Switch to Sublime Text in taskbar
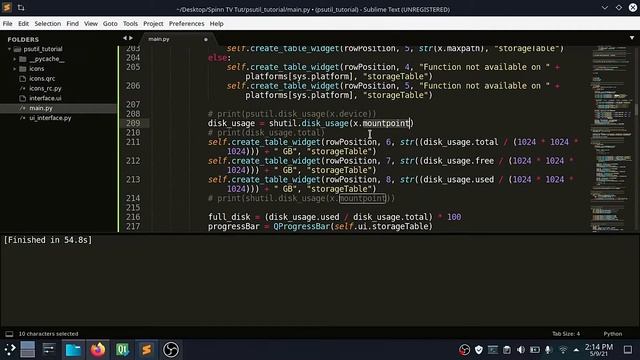The height and width of the screenshot is (360, 640). click(x=147, y=350)
